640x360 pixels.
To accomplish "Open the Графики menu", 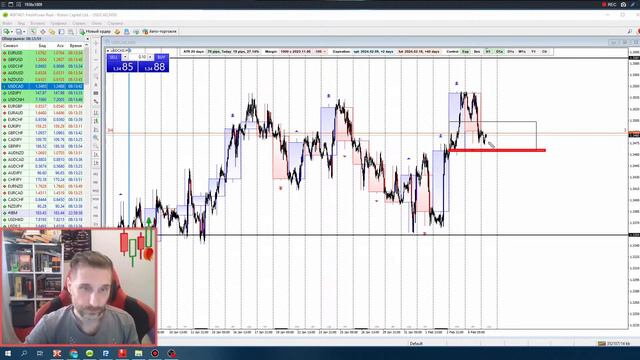I will tap(58, 23).
